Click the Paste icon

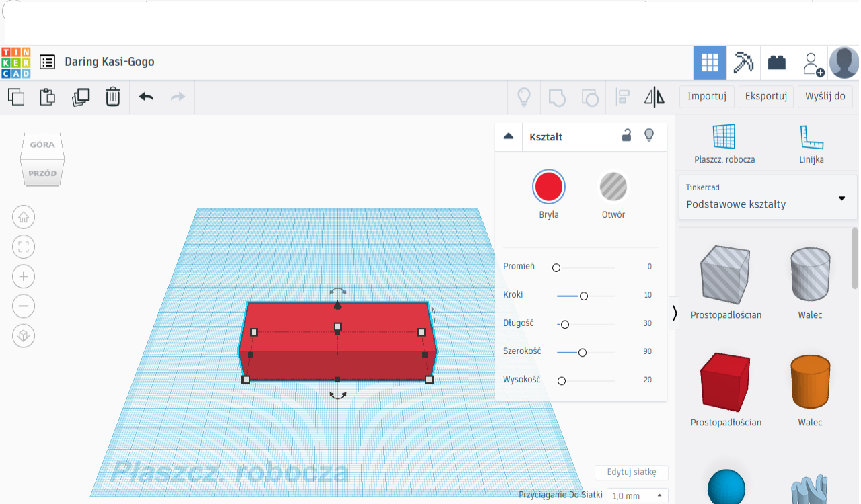tap(48, 97)
